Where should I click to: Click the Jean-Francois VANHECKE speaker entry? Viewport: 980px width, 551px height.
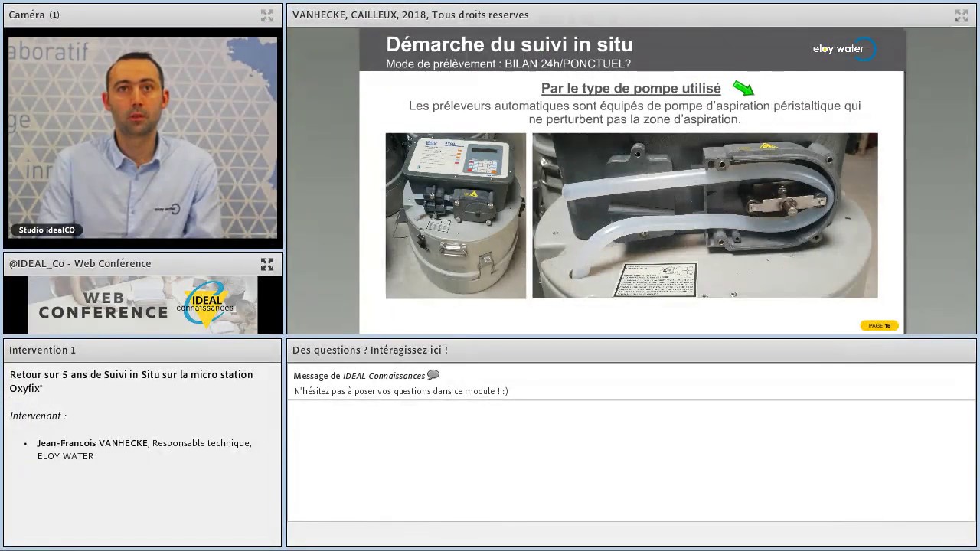pyautogui.click(x=144, y=449)
